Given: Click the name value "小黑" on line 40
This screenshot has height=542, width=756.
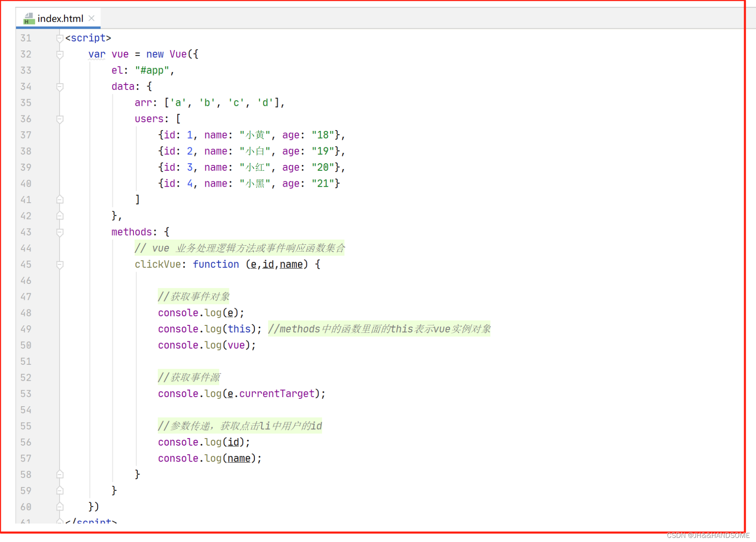Looking at the screenshot, I should (x=255, y=183).
